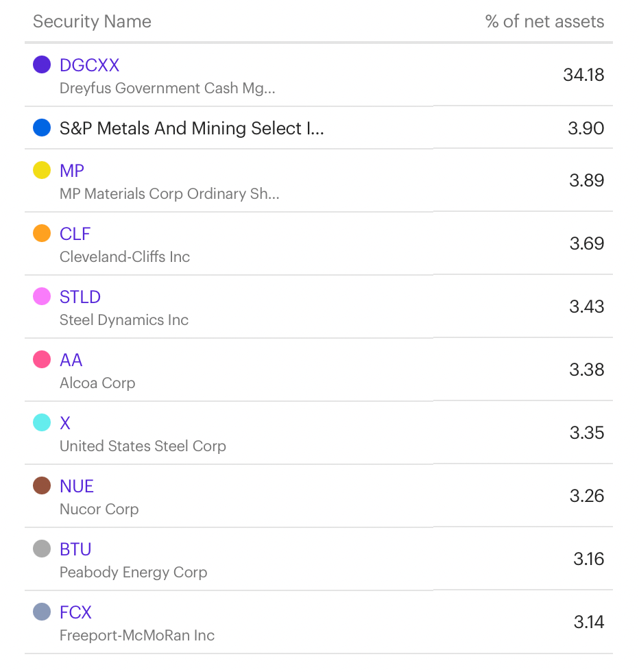Open the X ticker link
Viewport: 639px width, 672px height.
64,423
